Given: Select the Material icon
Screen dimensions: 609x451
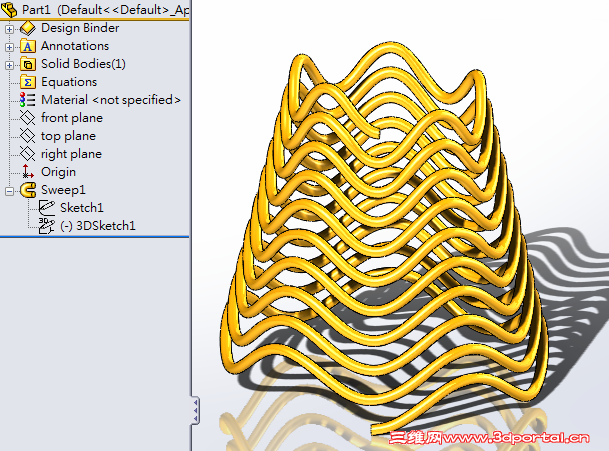Looking at the screenshot, I should [28, 100].
